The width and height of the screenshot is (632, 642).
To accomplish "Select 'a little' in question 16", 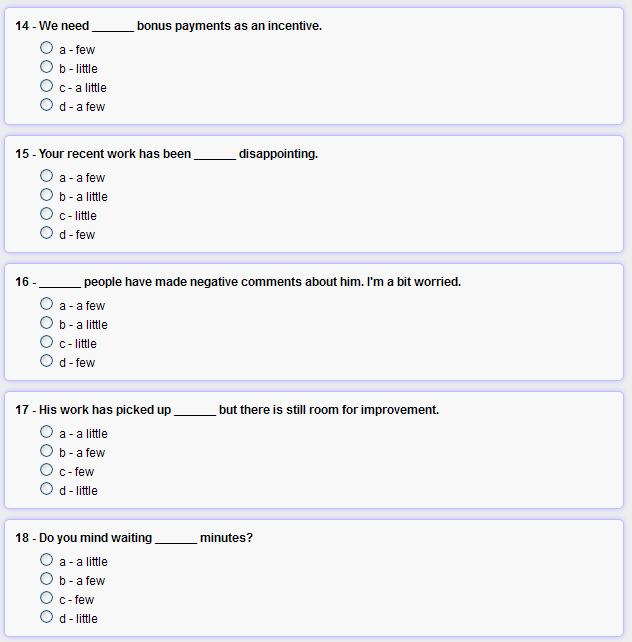I will click(47, 323).
